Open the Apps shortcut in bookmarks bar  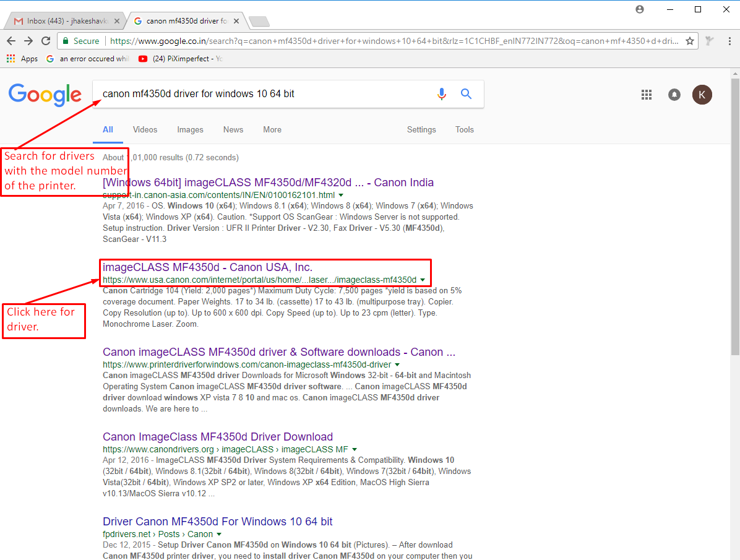click(22, 59)
